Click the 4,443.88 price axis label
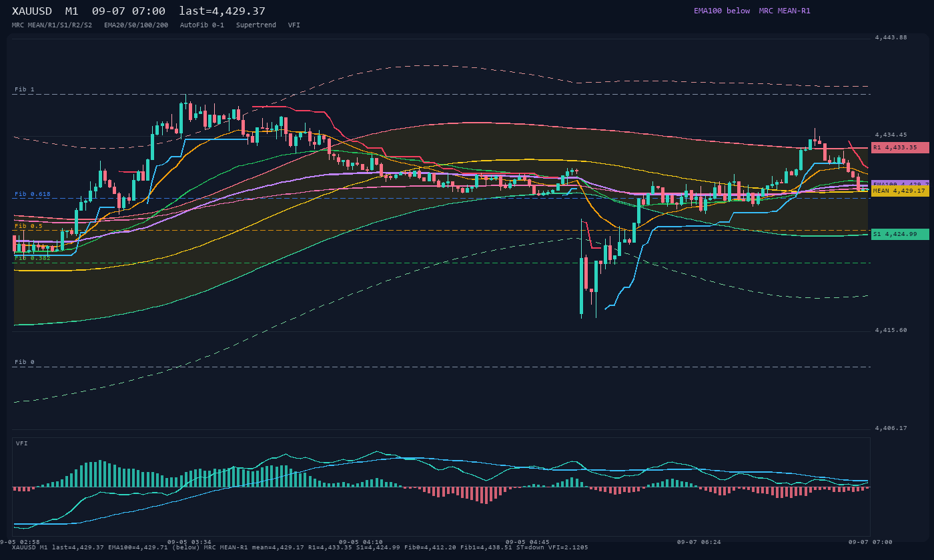934x560 pixels. click(x=891, y=37)
